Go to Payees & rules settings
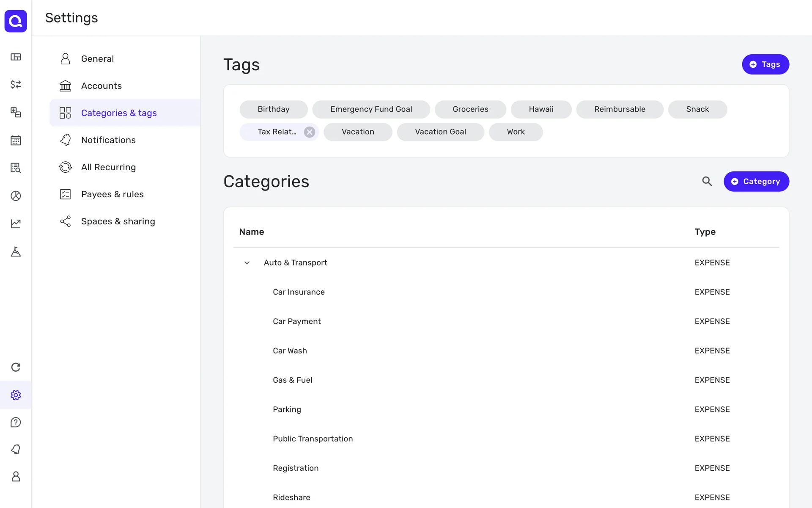812x508 pixels. [x=112, y=194]
